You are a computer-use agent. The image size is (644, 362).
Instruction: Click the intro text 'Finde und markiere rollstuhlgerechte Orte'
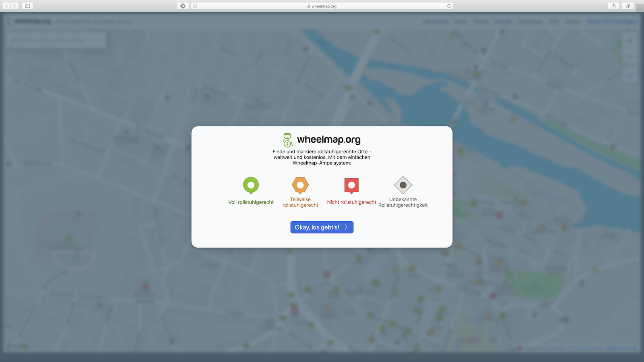(x=320, y=152)
